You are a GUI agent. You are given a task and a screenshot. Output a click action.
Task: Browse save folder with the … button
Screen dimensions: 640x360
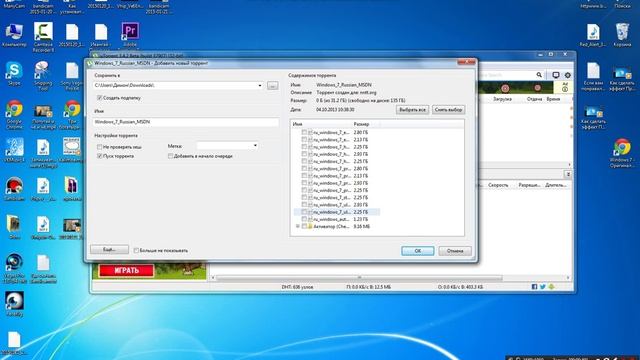(x=273, y=86)
